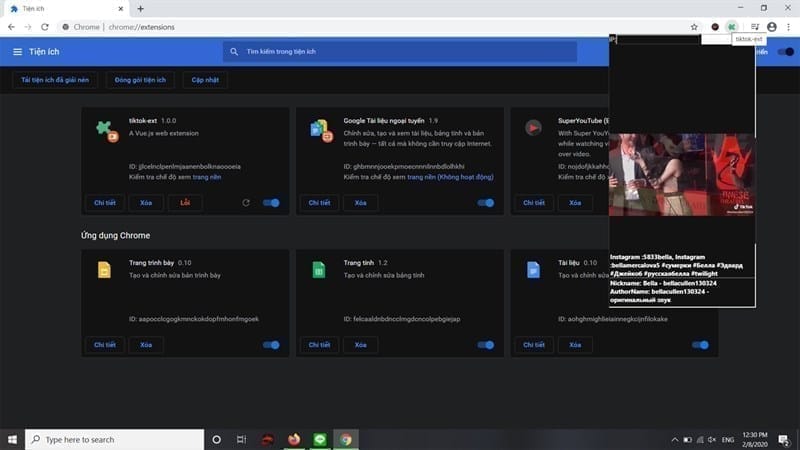Click the TikTok video thumbnail in popup
This screenshot has height=450, width=800.
tap(682, 174)
